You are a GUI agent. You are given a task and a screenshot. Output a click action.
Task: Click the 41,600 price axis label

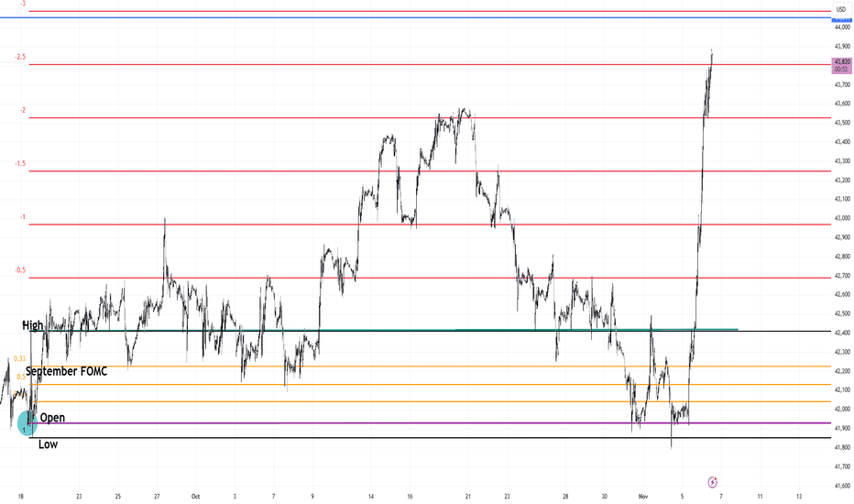(x=842, y=486)
